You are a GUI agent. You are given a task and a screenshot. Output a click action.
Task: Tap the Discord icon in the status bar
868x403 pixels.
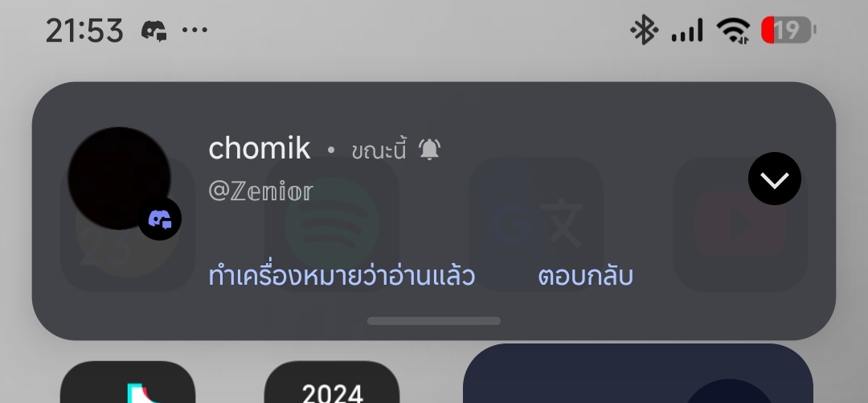154,30
